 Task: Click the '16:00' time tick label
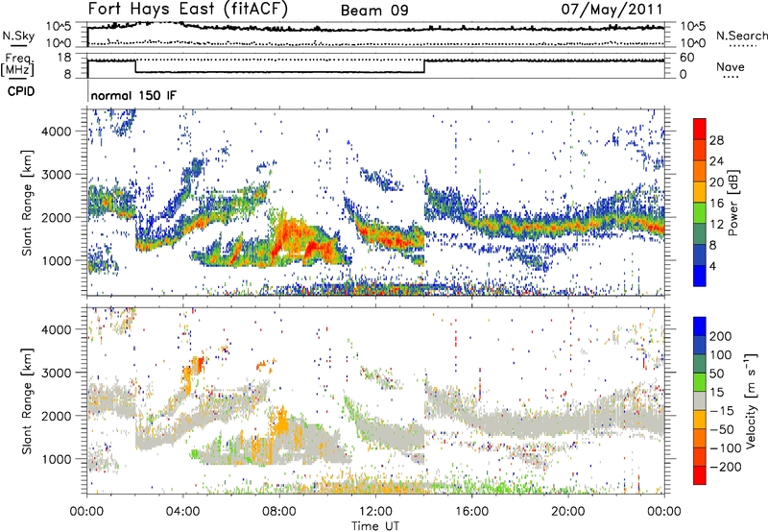pyautogui.click(x=471, y=512)
